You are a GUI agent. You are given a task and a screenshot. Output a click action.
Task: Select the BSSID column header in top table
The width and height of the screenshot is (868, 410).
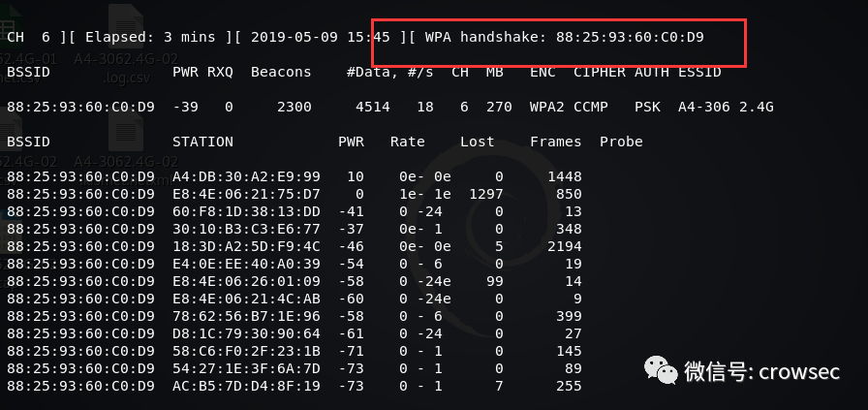(28, 72)
